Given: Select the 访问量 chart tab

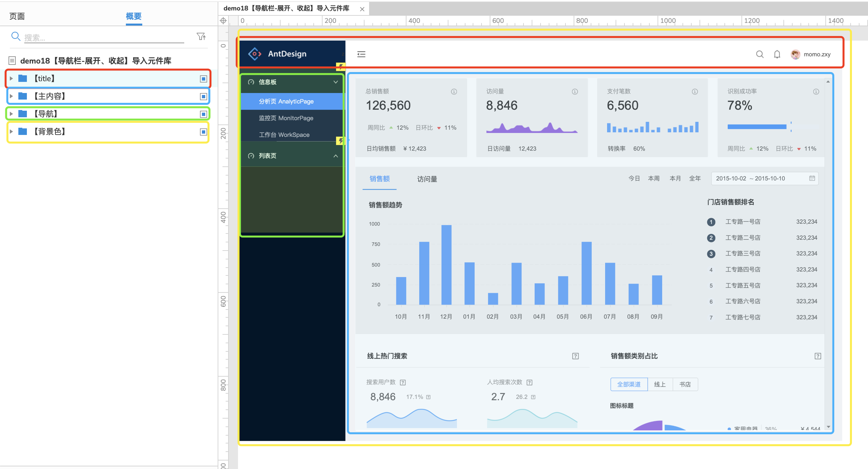Looking at the screenshot, I should pos(427,179).
